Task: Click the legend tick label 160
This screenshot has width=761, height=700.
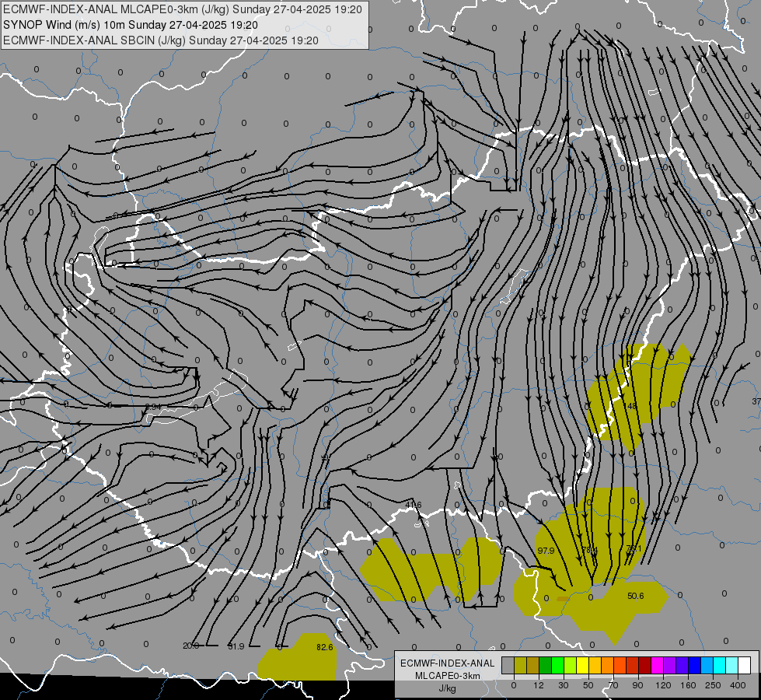Action: (x=688, y=685)
